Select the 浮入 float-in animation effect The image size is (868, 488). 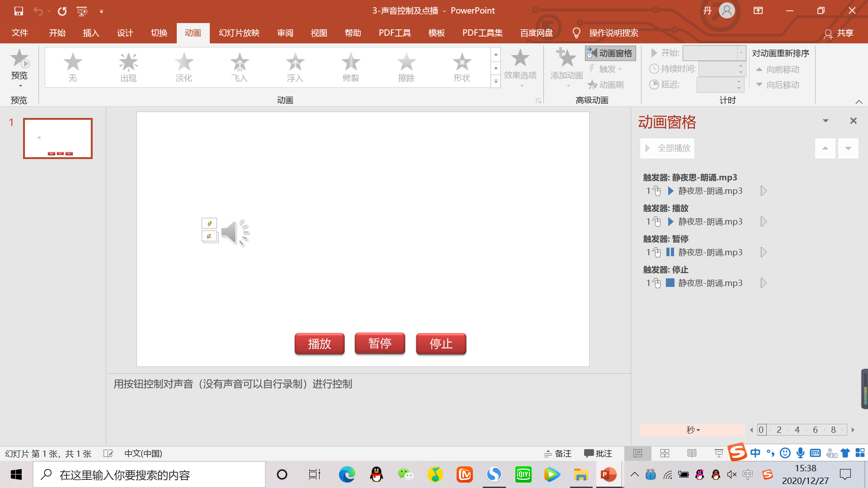(295, 67)
